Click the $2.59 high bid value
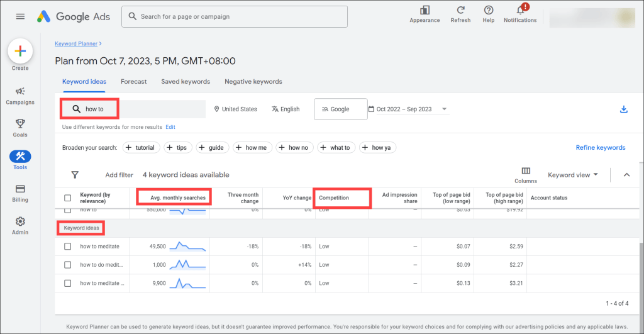This screenshot has width=644, height=334. [x=516, y=247]
